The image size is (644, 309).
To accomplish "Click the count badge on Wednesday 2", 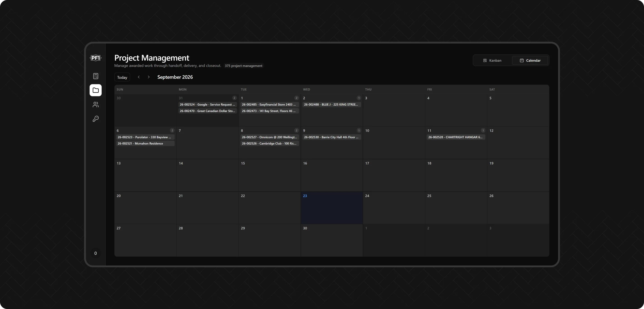I will 359,98.
